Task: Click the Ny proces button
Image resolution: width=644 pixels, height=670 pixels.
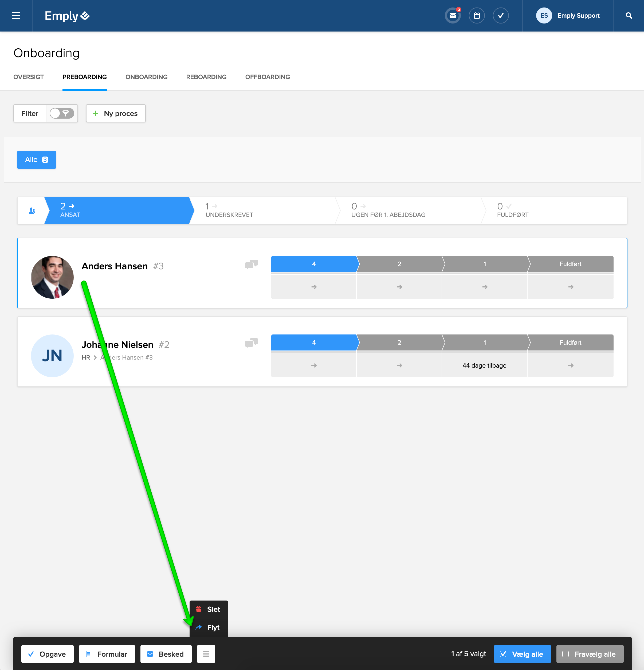Action: pyautogui.click(x=116, y=113)
